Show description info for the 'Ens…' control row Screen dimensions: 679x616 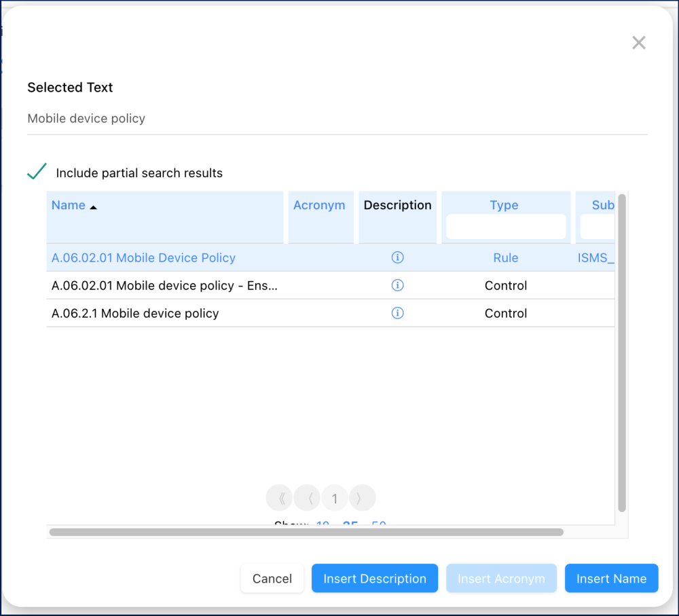(x=398, y=285)
